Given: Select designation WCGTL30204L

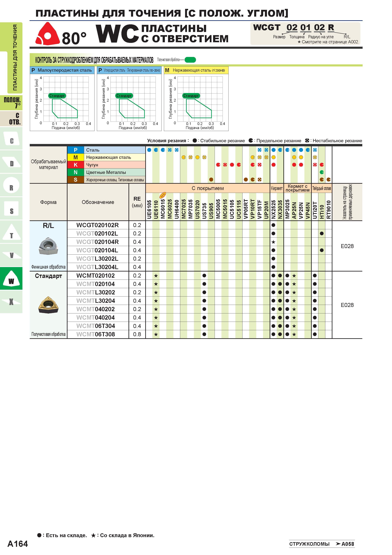Looking at the screenshot, I should point(97,267).
